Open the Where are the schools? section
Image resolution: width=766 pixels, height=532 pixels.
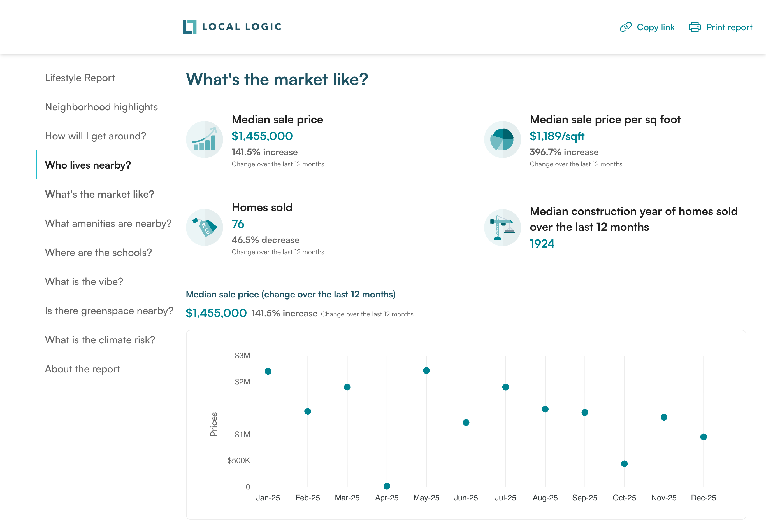pos(98,253)
